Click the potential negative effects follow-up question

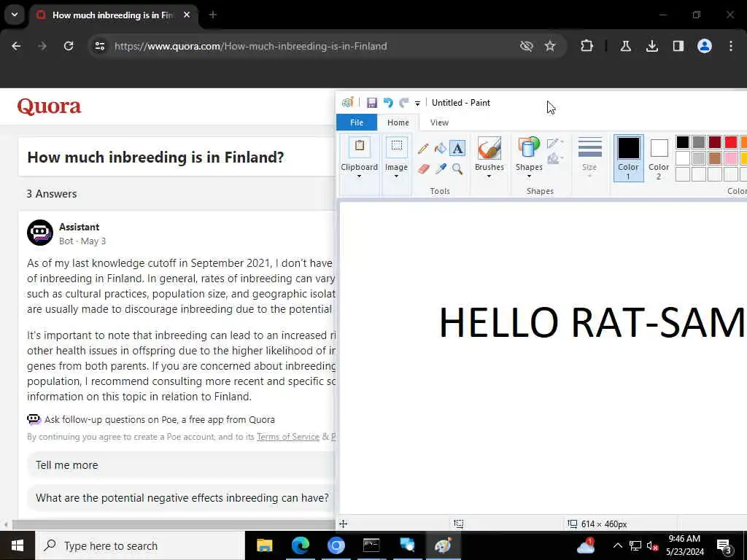[182, 497]
